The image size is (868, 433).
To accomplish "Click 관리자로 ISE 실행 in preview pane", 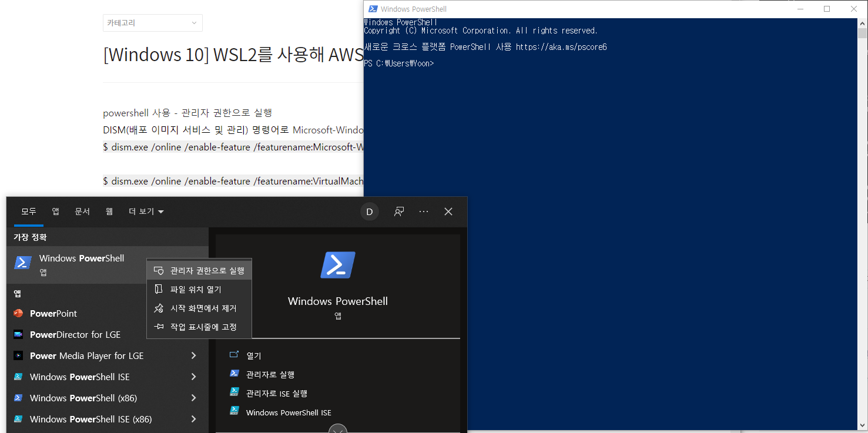I will point(277,393).
